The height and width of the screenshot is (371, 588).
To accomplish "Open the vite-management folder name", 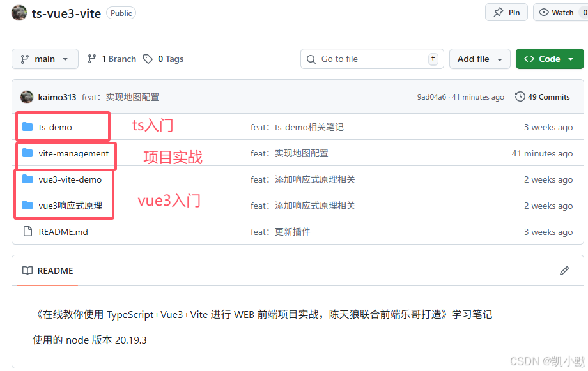I will [x=73, y=153].
